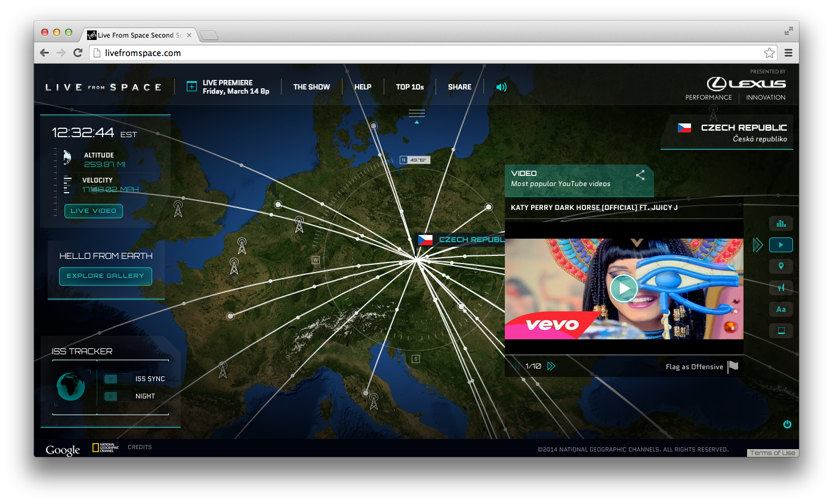
Task: Collapse panel with double-chevron arrow
Action: coord(758,245)
